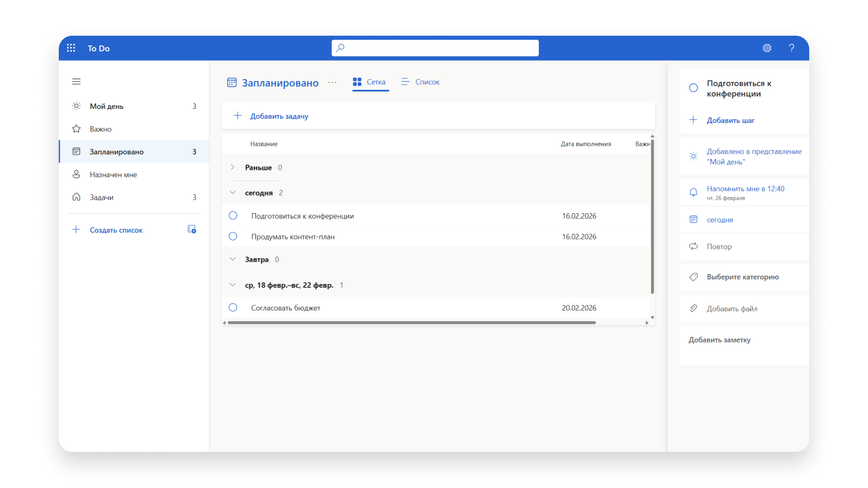Expand the Раньше group
The width and height of the screenshot is (868, 488).
[232, 167]
